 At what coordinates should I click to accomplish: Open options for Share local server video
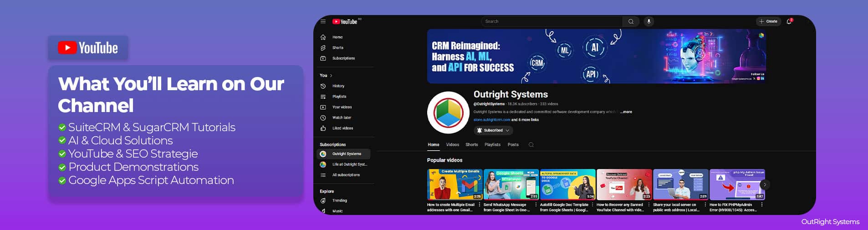point(705,205)
